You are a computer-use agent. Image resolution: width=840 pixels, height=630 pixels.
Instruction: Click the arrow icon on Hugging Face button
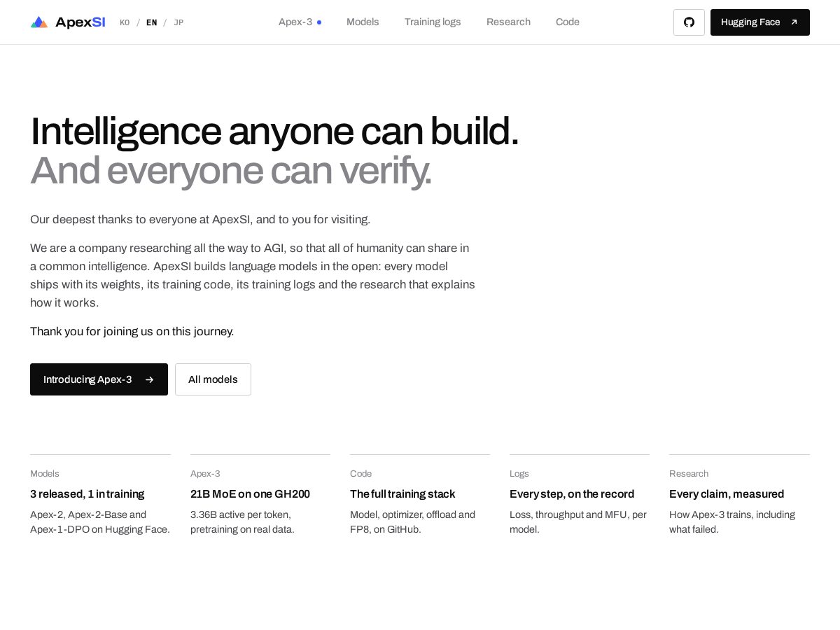click(794, 22)
